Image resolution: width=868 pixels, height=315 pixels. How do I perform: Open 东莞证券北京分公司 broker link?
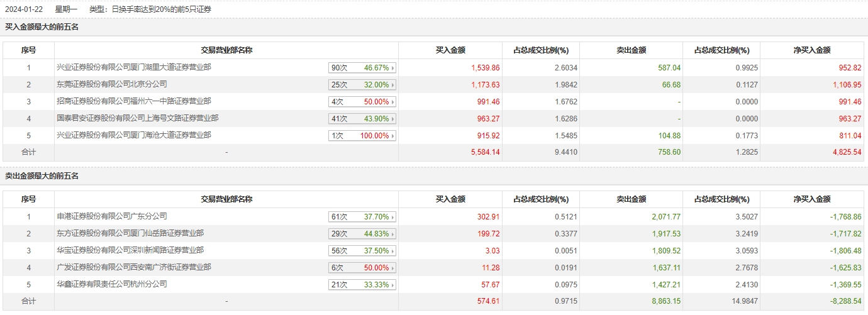tap(112, 84)
